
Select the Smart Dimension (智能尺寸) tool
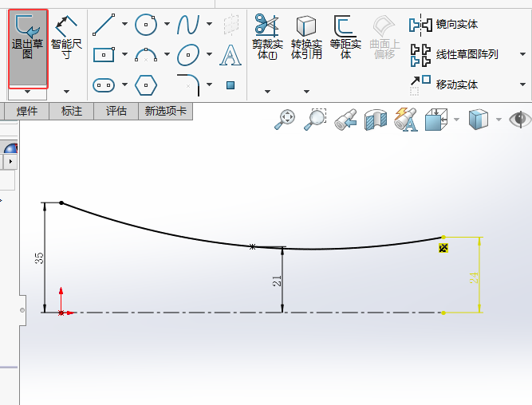[66, 37]
